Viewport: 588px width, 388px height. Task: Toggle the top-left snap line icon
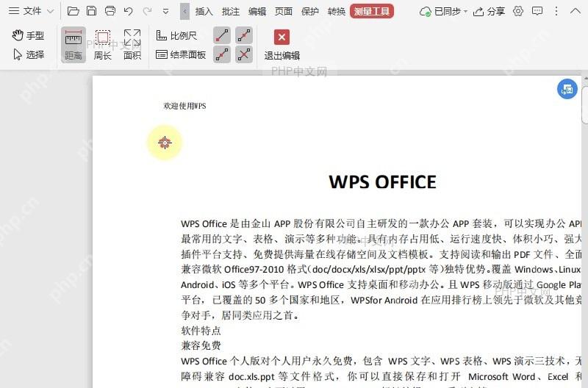click(x=222, y=35)
